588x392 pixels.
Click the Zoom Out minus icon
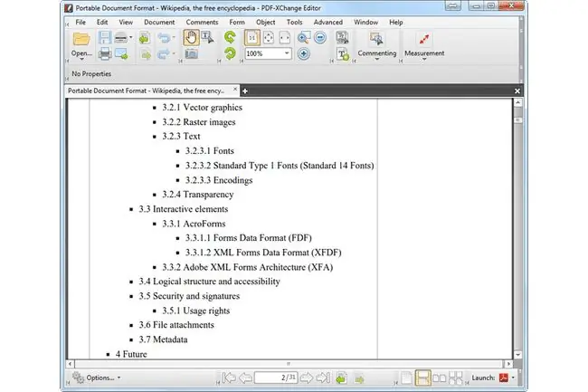point(320,37)
